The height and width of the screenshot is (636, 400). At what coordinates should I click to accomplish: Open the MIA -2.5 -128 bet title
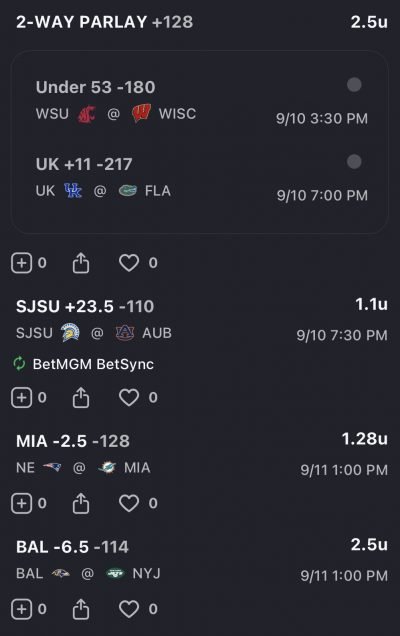[73, 441]
